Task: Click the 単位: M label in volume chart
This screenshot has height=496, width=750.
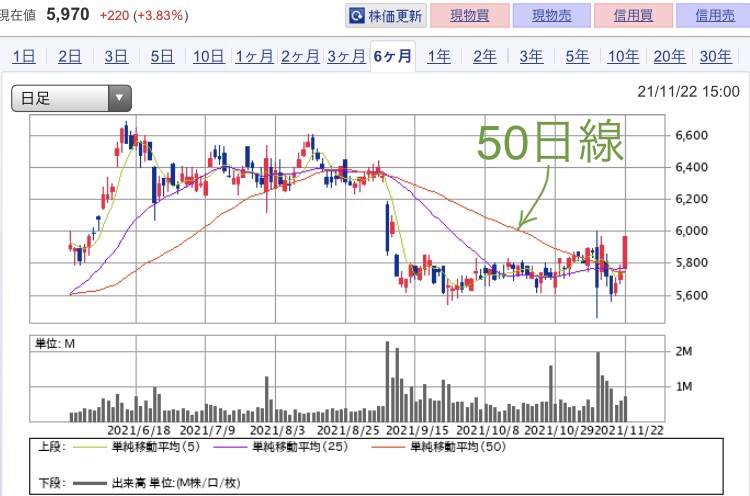Action: [x=55, y=343]
